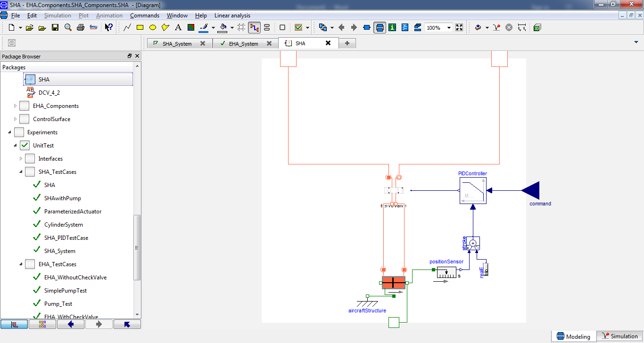The width and height of the screenshot is (644, 343).
Task: Select SHA_PIDTestCase in the package tree
Action: (66, 238)
